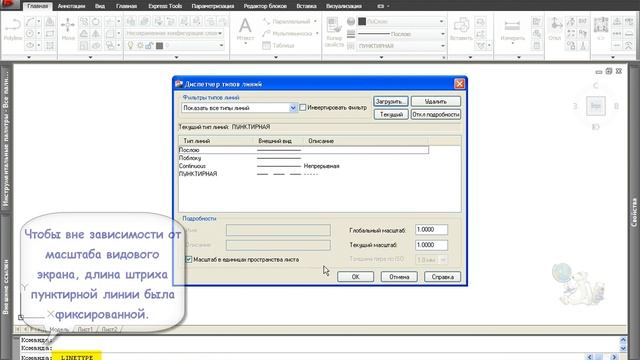Click the ПоСлою object color swatch
This screenshot has height=360, width=640.
coord(362,21)
